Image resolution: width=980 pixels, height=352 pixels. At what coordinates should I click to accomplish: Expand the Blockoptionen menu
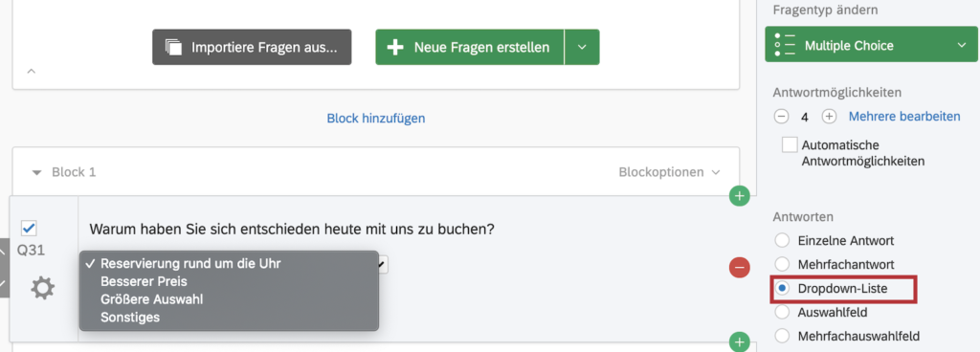(669, 171)
